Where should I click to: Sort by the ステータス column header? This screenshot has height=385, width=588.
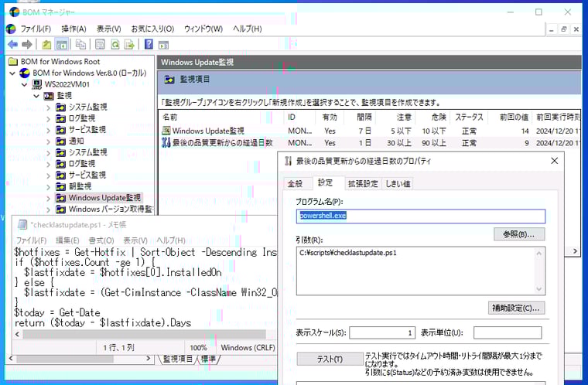coord(469,118)
